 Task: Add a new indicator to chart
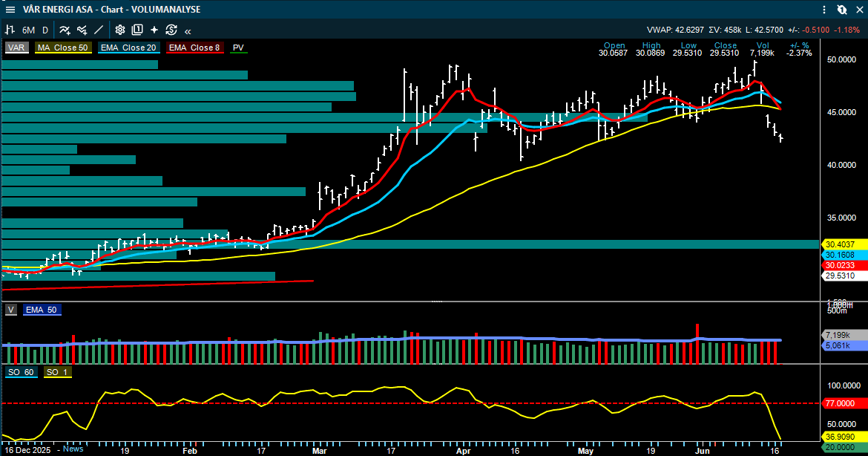pyautogui.click(x=65, y=30)
